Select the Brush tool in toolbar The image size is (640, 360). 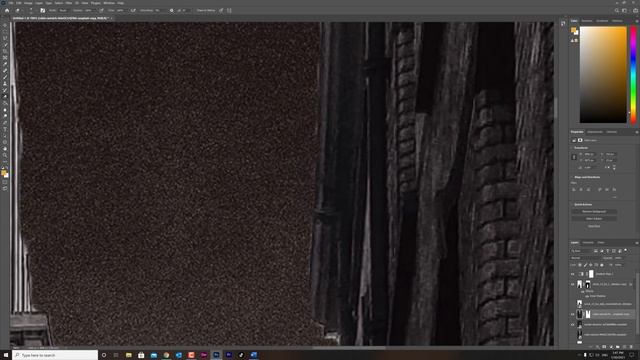5,77
